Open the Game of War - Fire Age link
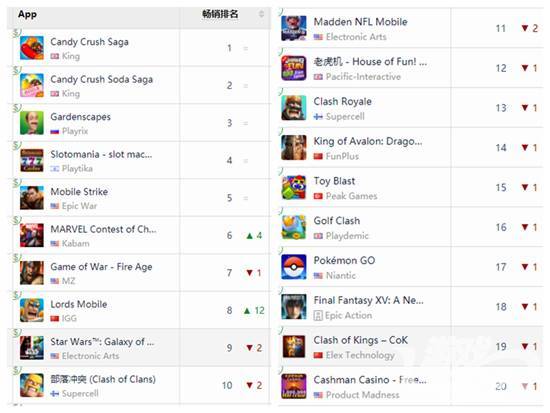This screenshot has width=550, height=413. 101,267
